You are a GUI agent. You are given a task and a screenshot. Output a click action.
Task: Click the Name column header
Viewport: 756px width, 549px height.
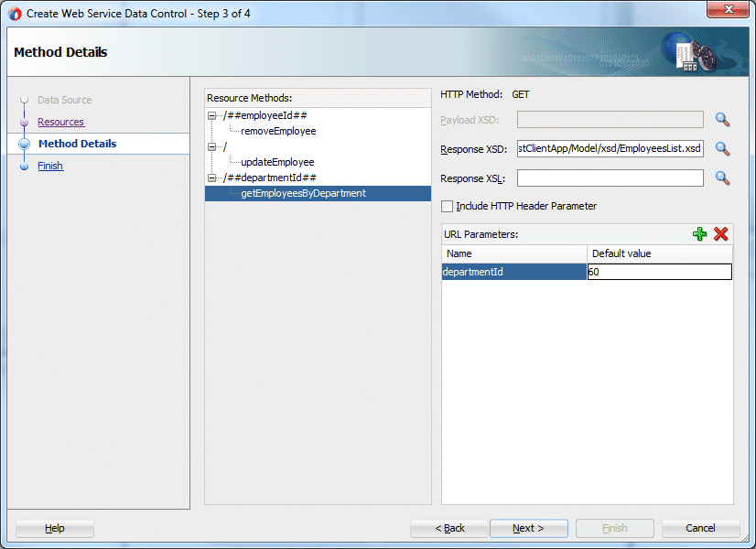(x=514, y=253)
